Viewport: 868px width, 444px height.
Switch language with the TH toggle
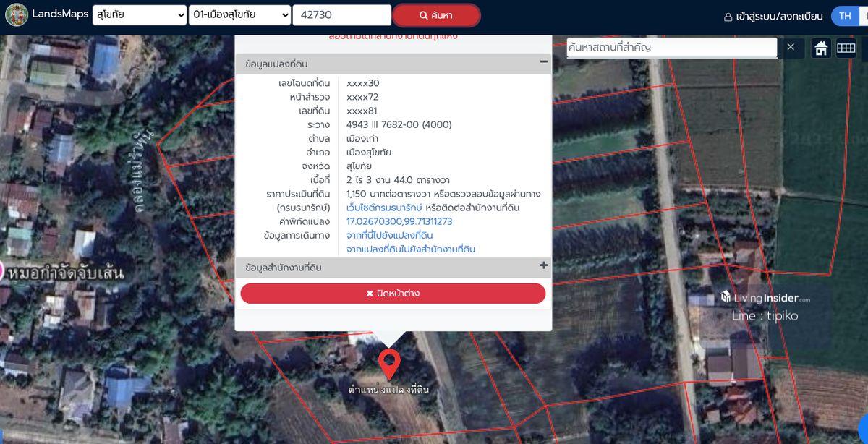844,16
